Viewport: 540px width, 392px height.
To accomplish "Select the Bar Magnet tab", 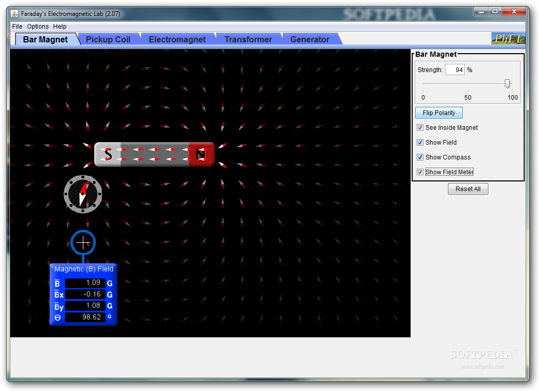I will (x=45, y=39).
